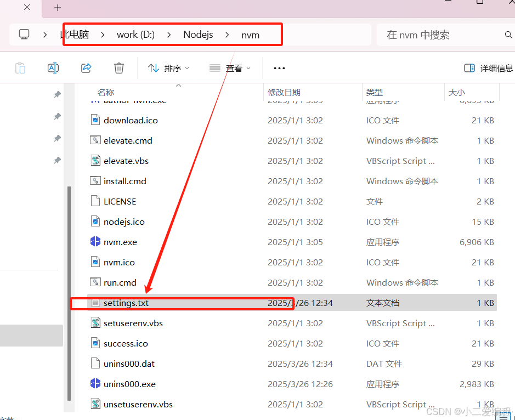Viewport: 515px width, 420px height.
Task: Click the 文本文档 type of settings.txt
Action: 383,303
